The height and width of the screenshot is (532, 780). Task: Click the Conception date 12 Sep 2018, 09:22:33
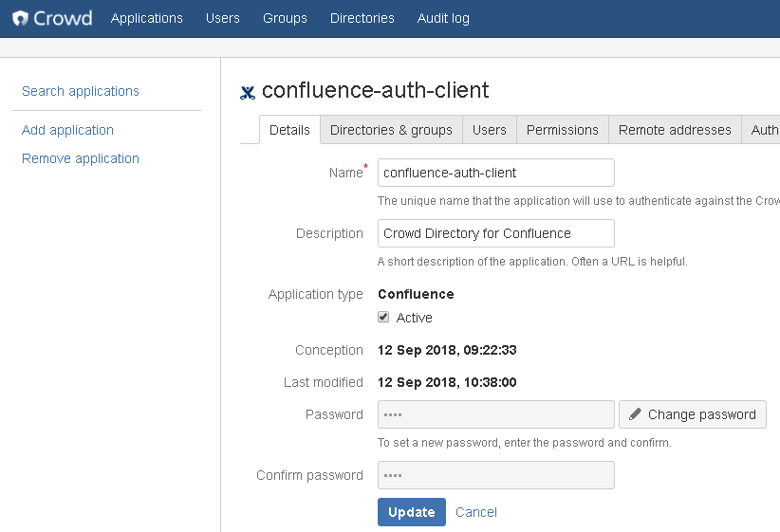click(447, 350)
